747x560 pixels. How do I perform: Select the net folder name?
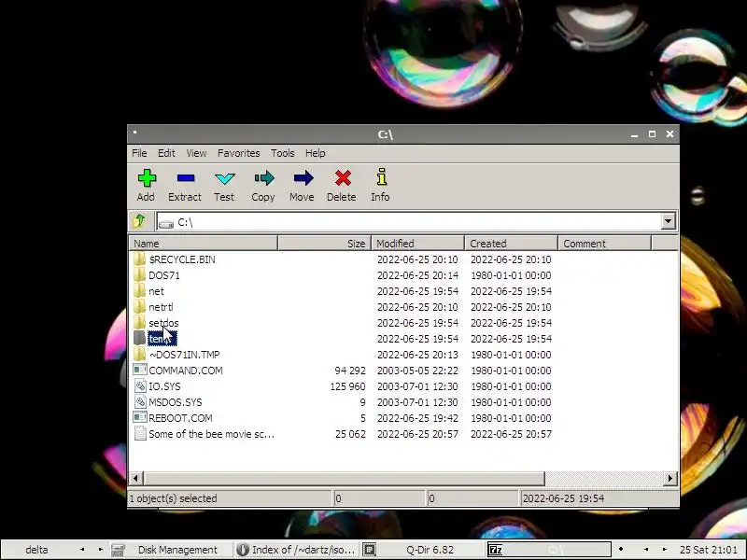pos(156,291)
